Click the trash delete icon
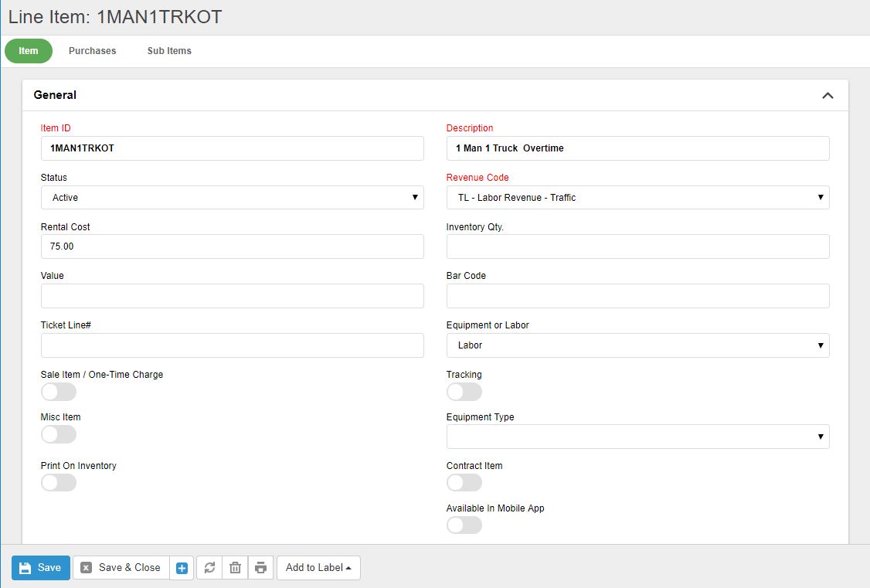Screen dimensions: 870x588 pyautogui.click(x=235, y=568)
